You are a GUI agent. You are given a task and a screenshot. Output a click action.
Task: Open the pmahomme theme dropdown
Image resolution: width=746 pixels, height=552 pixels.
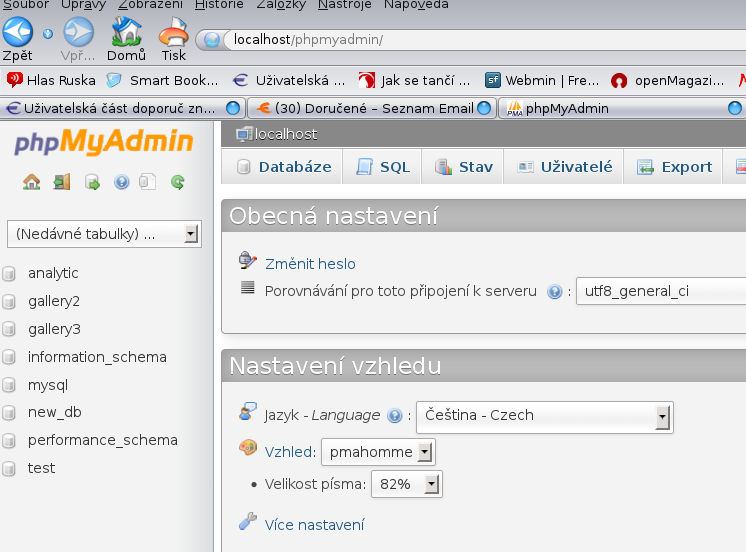pos(378,452)
